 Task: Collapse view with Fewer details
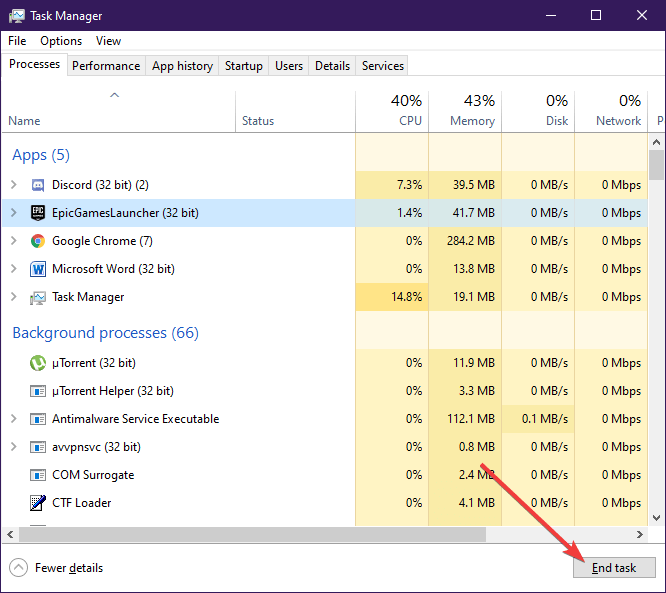pyautogui.click(x=57, y=568)
